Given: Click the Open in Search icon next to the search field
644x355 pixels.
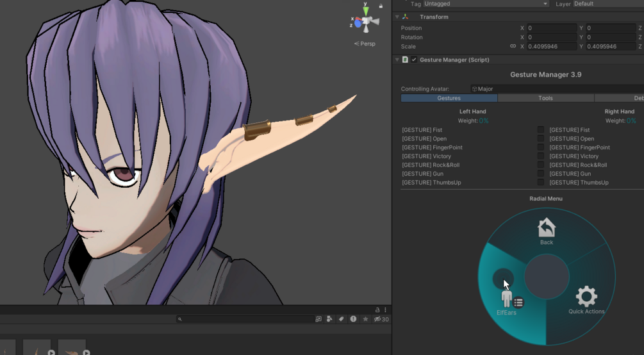Looking at the screenshot, I should coord(318,319).
